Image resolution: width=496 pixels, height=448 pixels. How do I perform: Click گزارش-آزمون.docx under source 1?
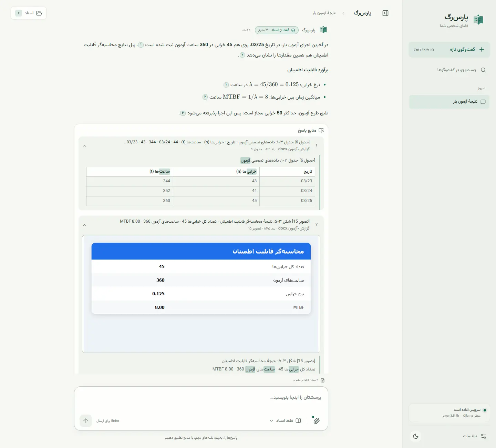tap(294, 149)
